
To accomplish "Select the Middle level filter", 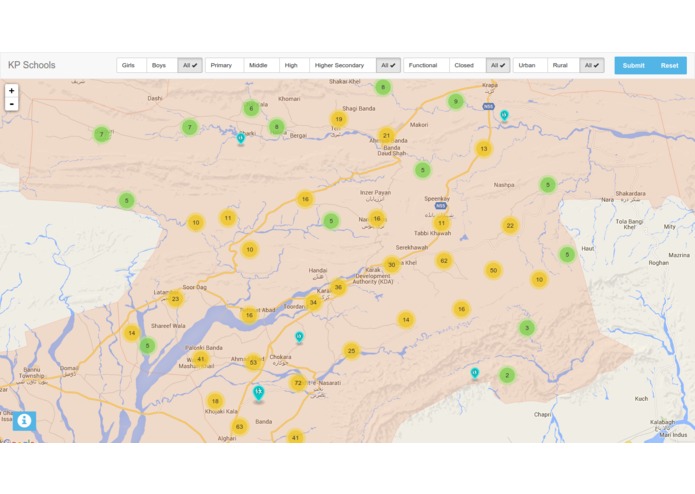I will [x=261, y=65].
